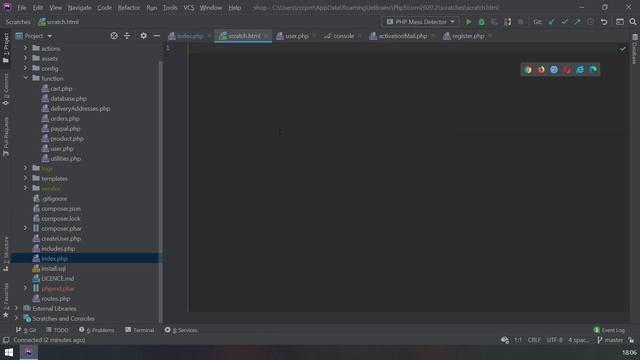Expand the actions folder
Viewport: 640px width, 360px height.
pos(25,48)
